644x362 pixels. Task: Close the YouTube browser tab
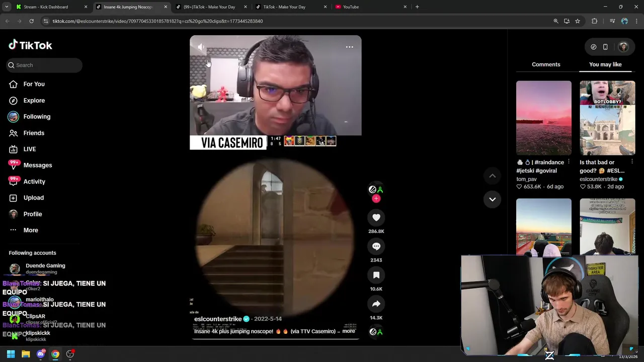point(405,7)
